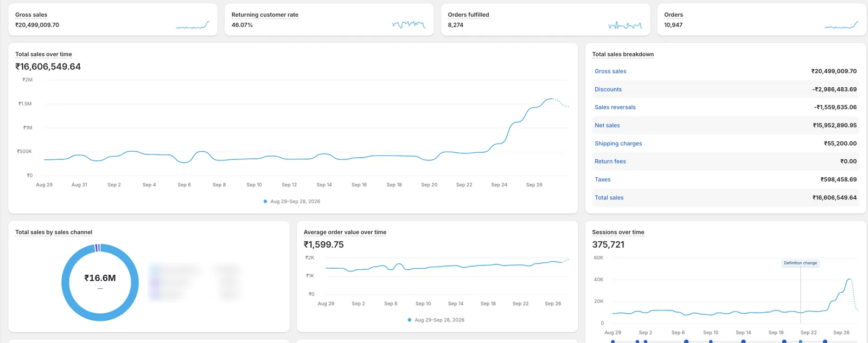Click the ₹1,599.75 average order value
This screenshot has height=343, width=868.
pos(324,244)
